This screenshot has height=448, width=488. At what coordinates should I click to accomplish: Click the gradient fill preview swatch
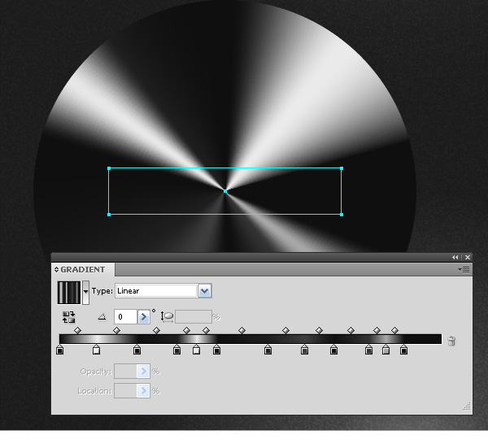[x=69, y=293]
